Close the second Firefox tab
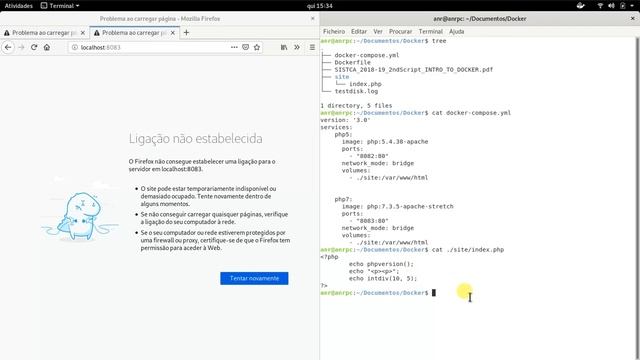 coord(173,33)
